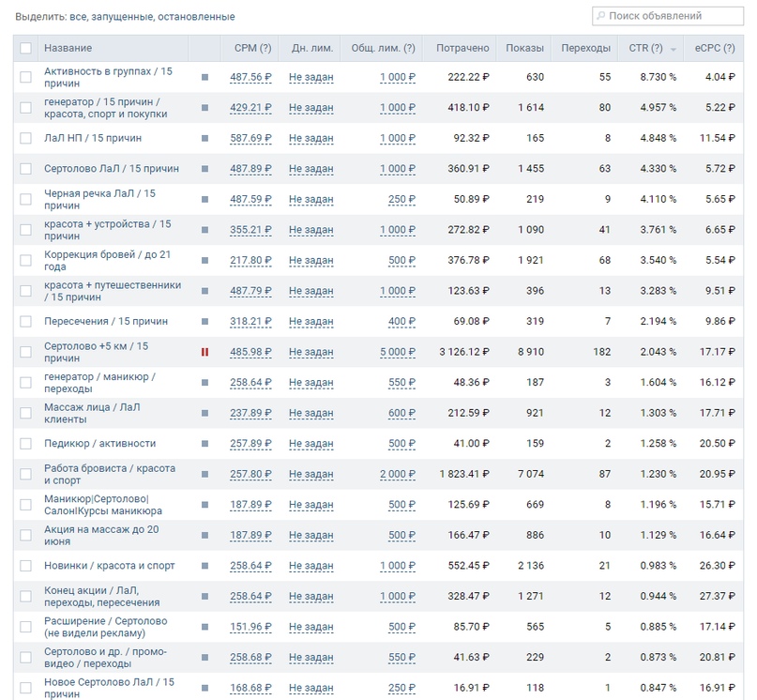Viewport: 757px width, 700px height.
Task: Select all ads via 'все' link
Action: pyautogui.click(x=77, y=17)
